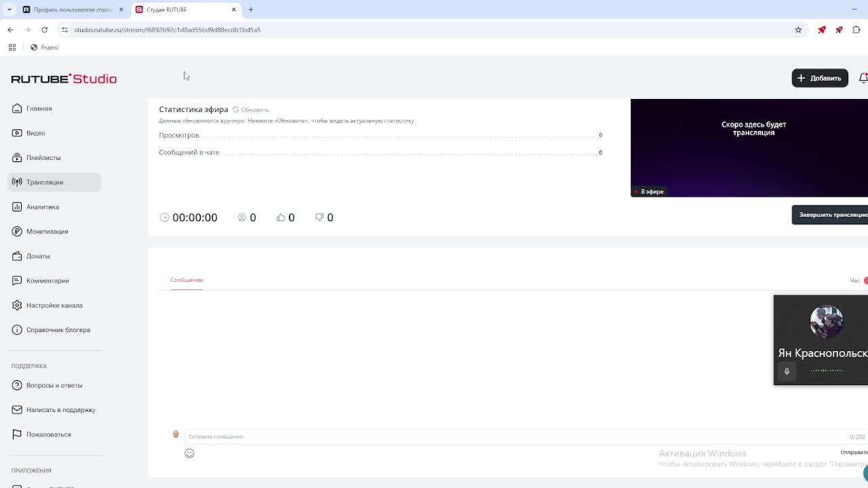Click the likes counter icon
The width and height of the screenshot is (868, 488).
pyautogui.click(x=281, y=218)
